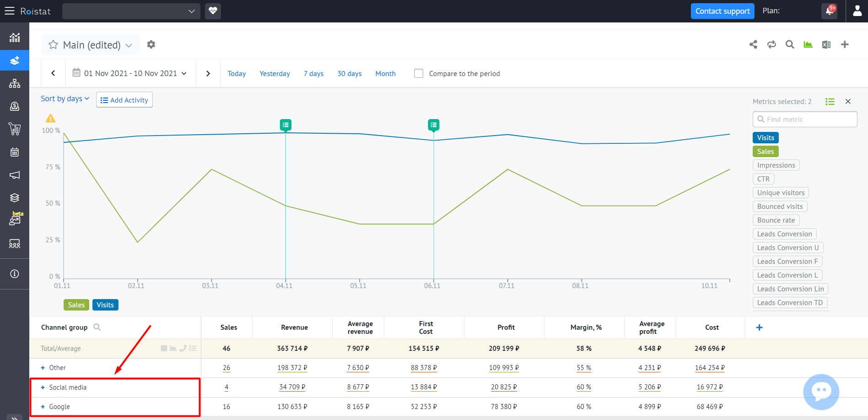Open Other row revenue 198 372 ₽

coord(292,368)
